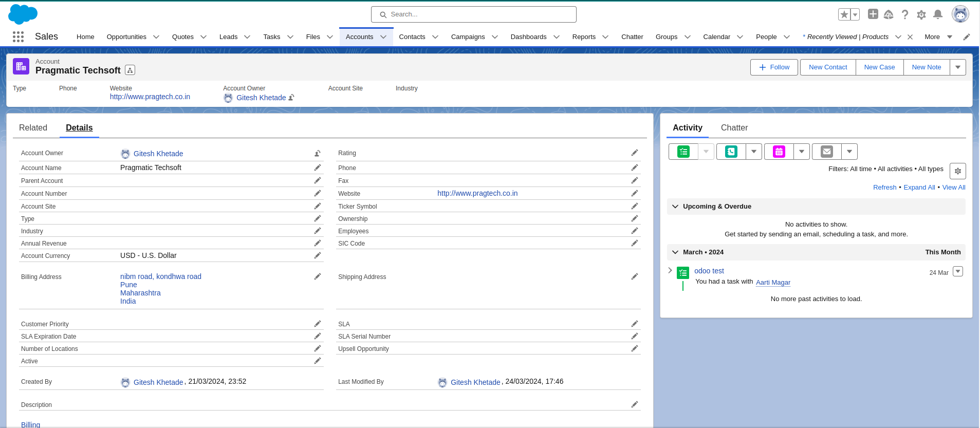The image size is (980, 428).
Task: Click the Expand All link
Action: tap(919, 188)
